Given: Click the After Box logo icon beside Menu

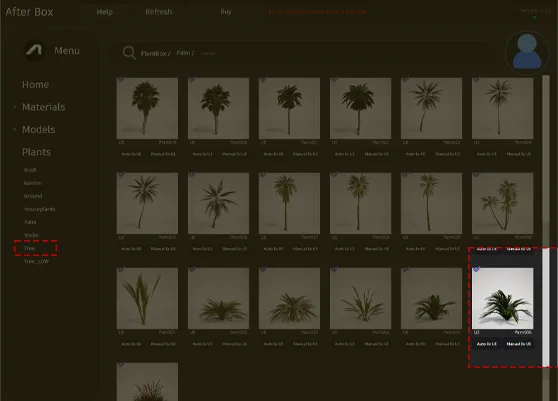Looking at the screenshot, I should point(35,51).
